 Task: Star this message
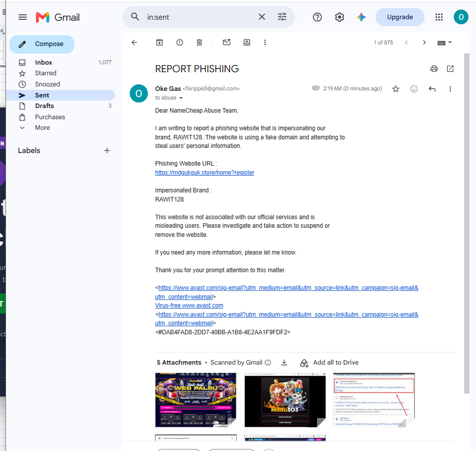coord(396,89)
